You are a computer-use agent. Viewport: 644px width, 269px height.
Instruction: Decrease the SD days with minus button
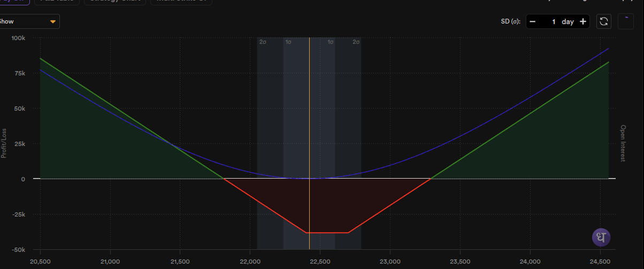(x=532, y=21)
